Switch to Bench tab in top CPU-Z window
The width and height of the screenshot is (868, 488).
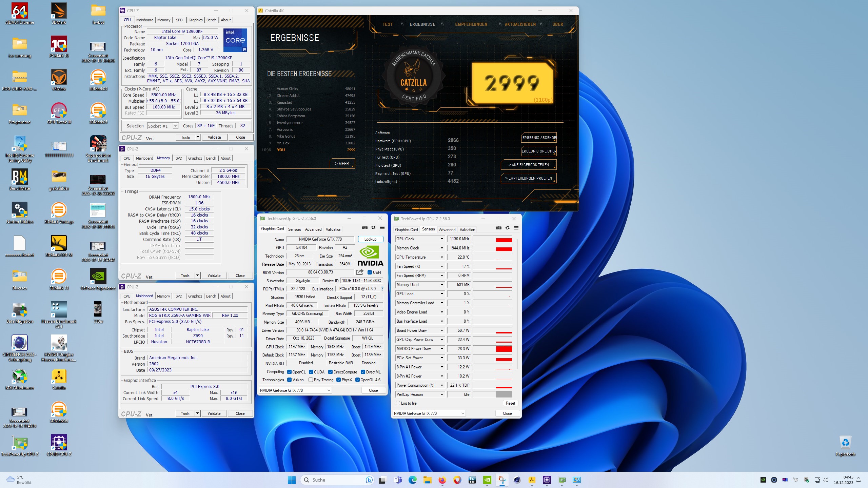point(211,20)
